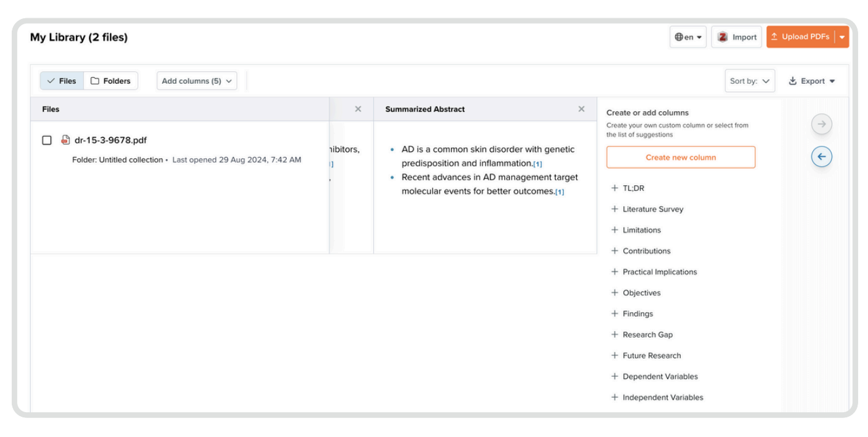Open the Sort by dropdown

click(x=750, y=81)
